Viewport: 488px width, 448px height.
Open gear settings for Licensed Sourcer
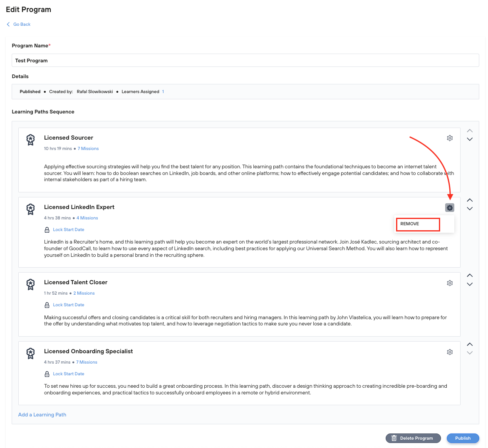[450, 138]
